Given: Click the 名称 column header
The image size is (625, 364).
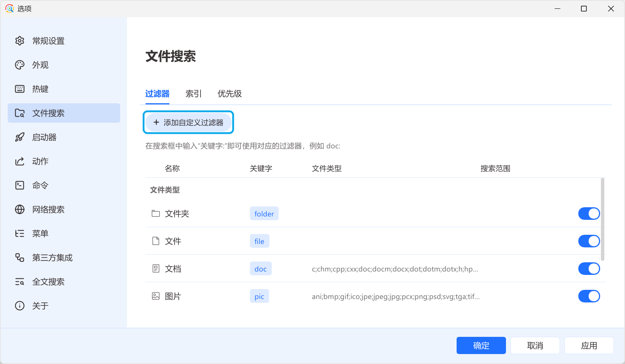Looking at the screenshot, I should (172, 169).
